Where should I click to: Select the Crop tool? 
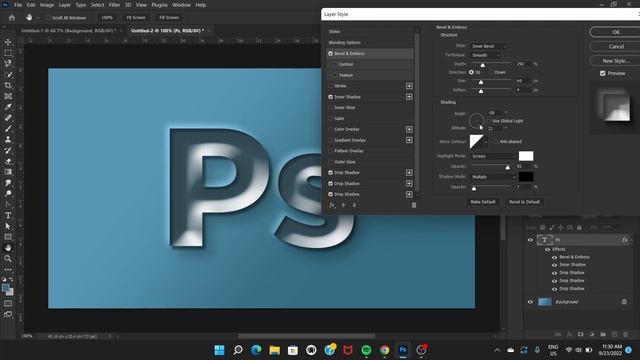coord(8,85)
